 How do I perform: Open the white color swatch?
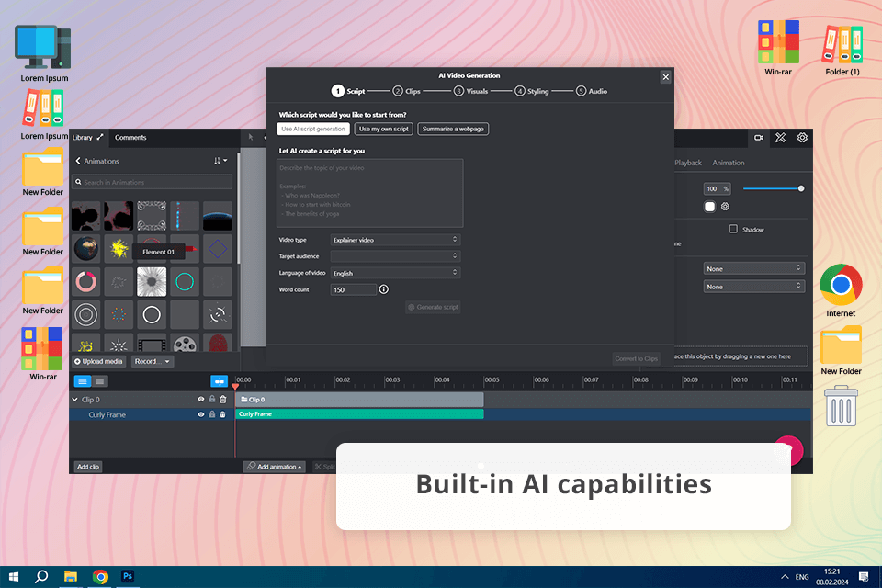point(709,207)
